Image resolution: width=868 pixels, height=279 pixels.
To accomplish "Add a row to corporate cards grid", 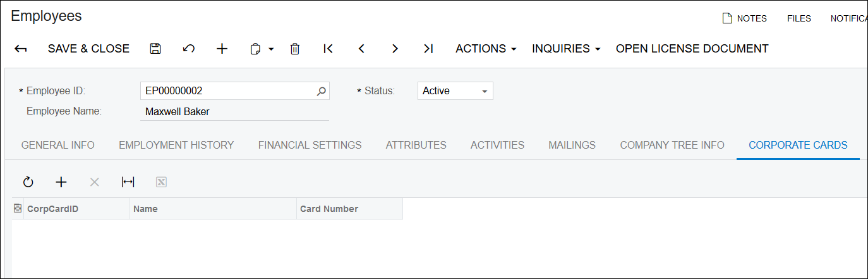I will (x=61, y=182).
